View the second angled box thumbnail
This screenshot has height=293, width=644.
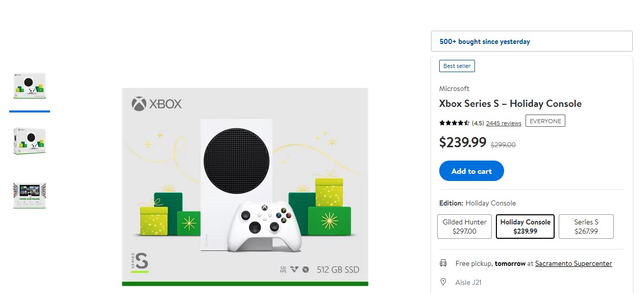click(30, 141)
